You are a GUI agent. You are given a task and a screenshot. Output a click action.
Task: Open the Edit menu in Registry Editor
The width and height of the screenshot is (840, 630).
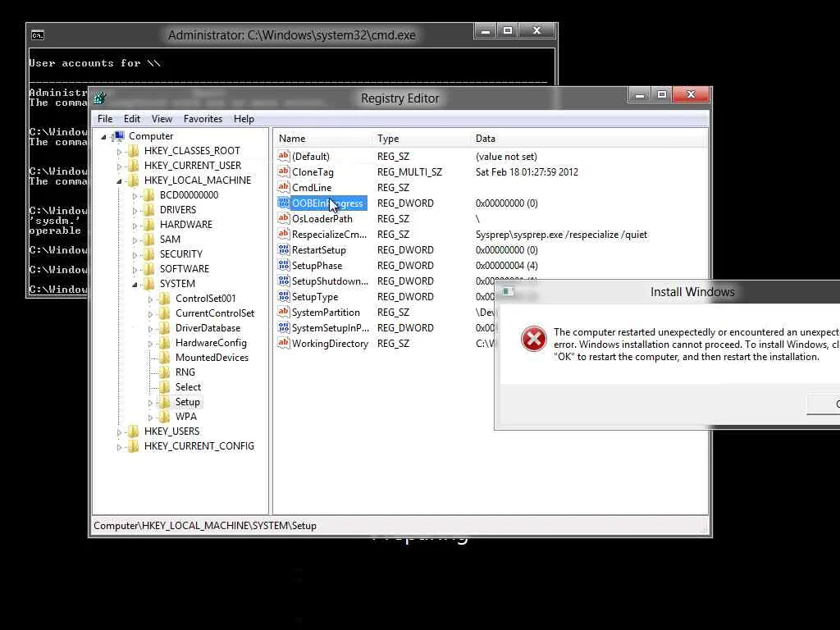tap(132, 119)
